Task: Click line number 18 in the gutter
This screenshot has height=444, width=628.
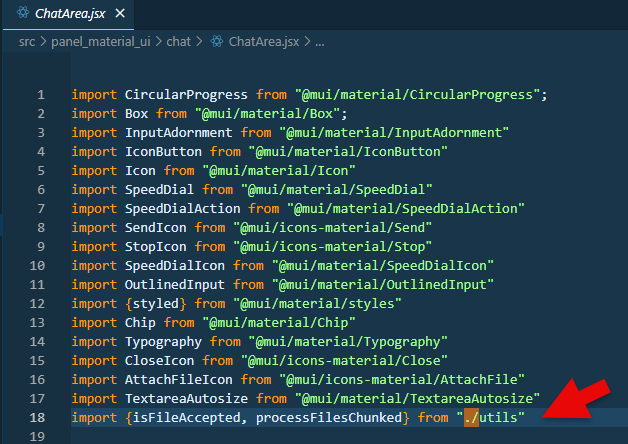Action: point(38,416)
